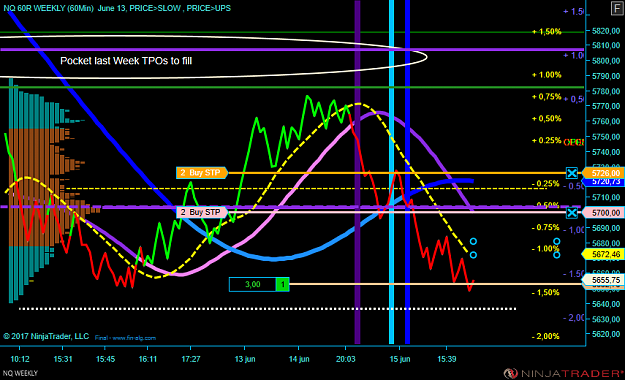Click the 5620,00 price axis label
The height and width of the screenshot is (380, 625).
point(606,334)
